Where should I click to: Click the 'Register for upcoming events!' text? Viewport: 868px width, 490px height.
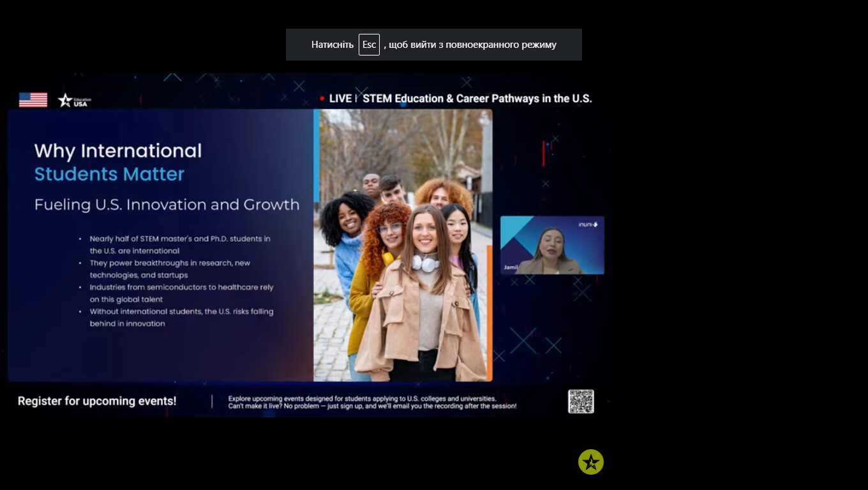click(x=97, y=401)
